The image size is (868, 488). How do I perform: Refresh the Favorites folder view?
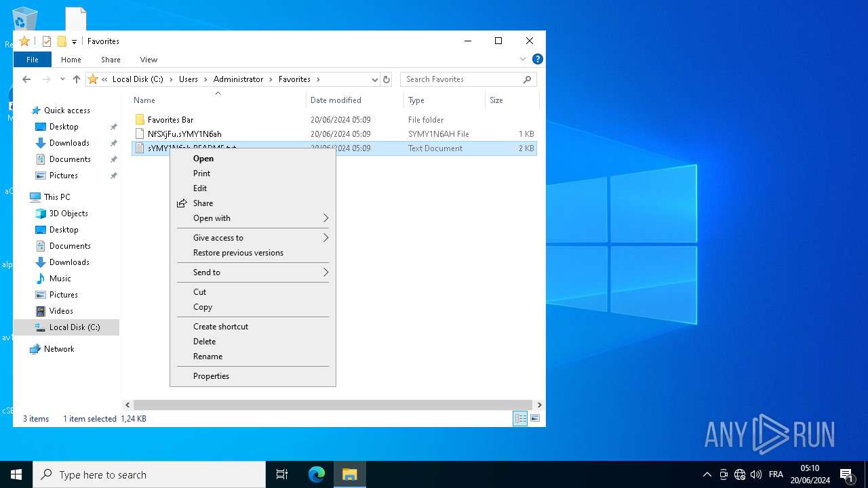click(387, 79)
